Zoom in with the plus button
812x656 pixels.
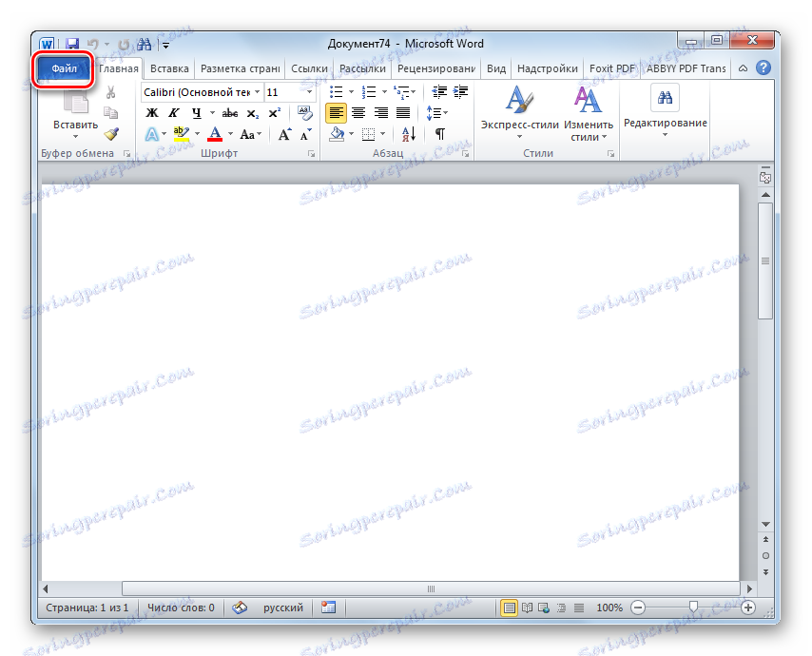coord(747,608)
